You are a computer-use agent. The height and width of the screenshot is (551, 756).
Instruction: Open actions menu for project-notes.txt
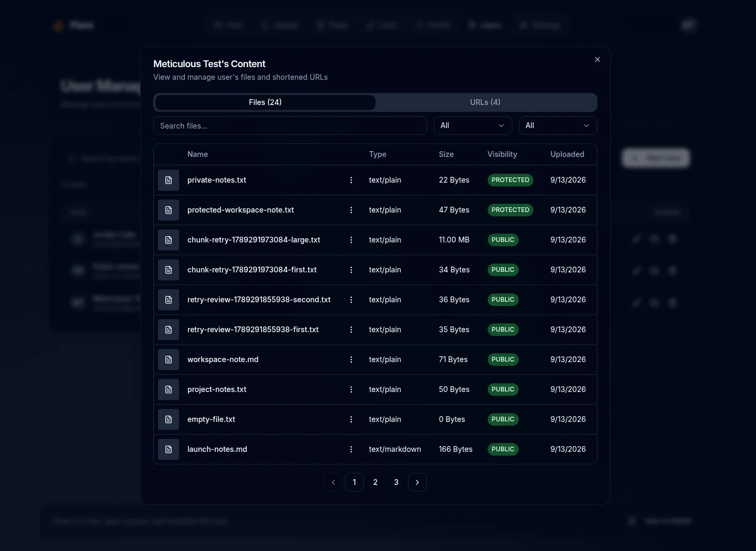click(x=351, y=389)
